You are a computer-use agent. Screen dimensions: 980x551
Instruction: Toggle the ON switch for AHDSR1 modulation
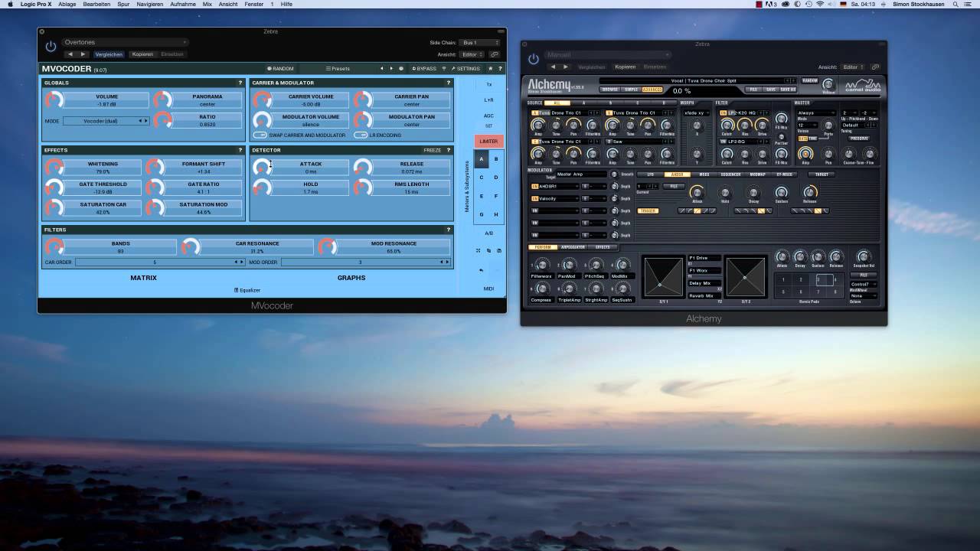tap(534, 186)
